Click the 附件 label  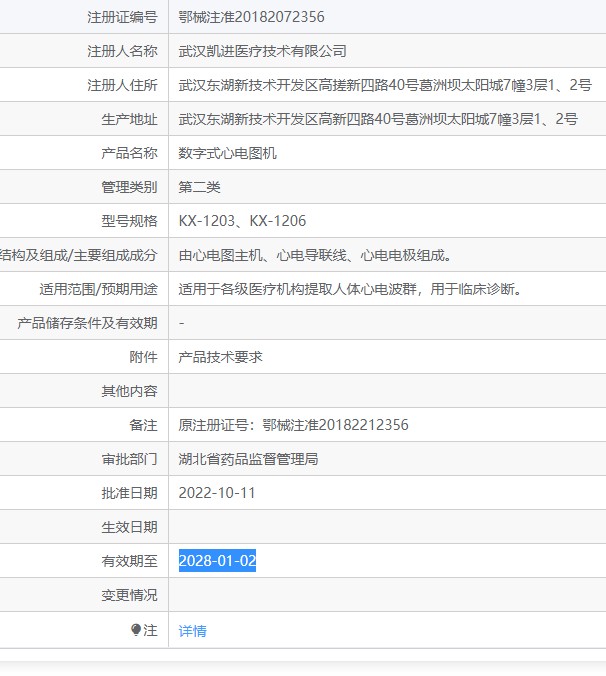(x=144, y=357)
